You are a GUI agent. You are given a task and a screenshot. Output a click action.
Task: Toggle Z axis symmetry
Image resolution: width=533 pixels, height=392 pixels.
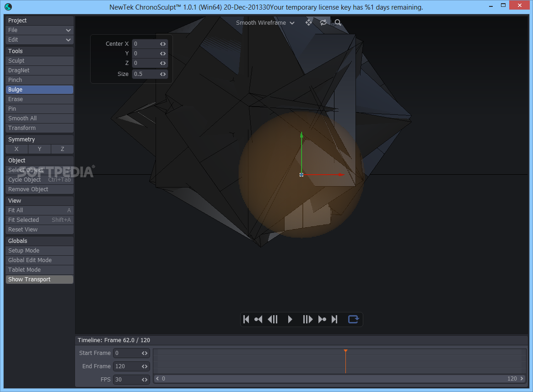(62, 149)
